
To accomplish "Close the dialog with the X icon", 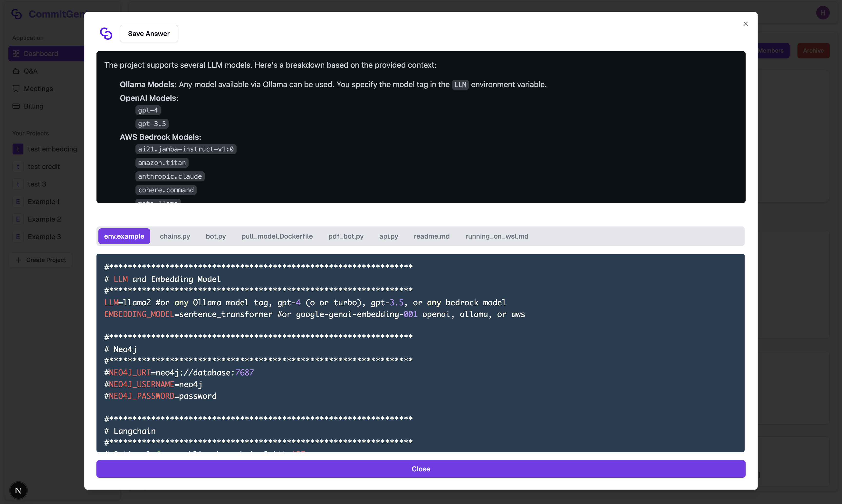I will (x=746, y=24).
